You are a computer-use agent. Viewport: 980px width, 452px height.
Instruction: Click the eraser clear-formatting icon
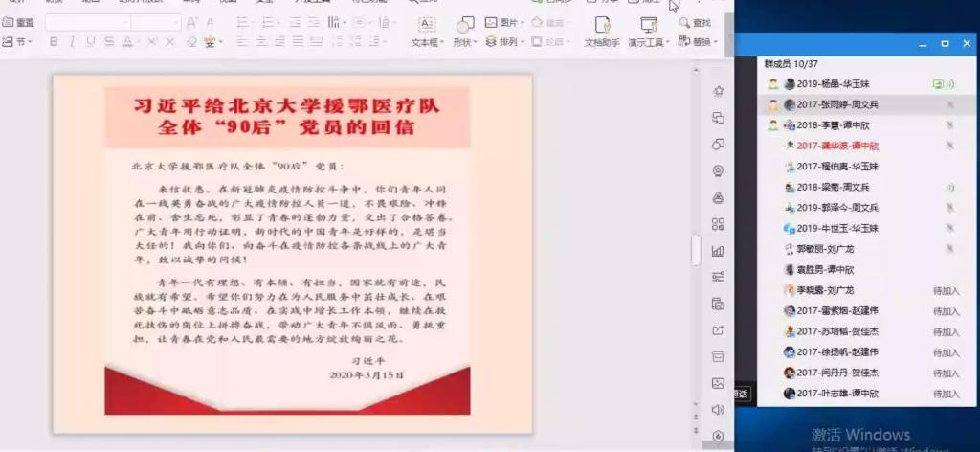click(191, 42)
